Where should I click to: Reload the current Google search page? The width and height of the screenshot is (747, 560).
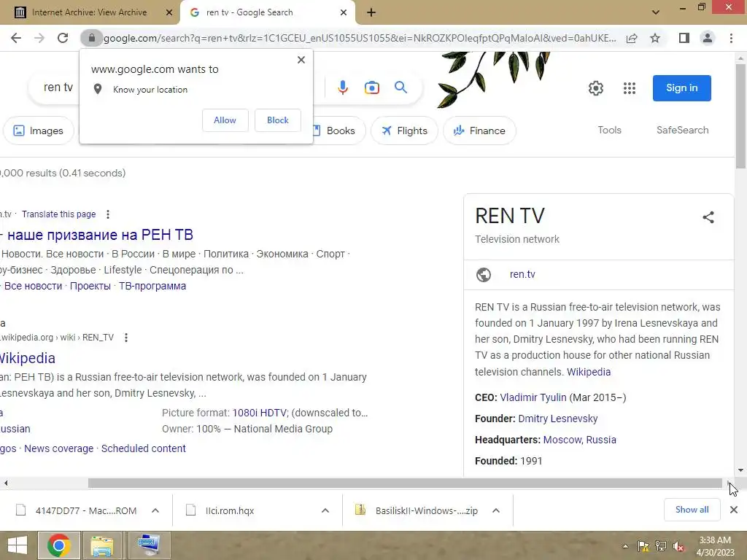(63, 38)
